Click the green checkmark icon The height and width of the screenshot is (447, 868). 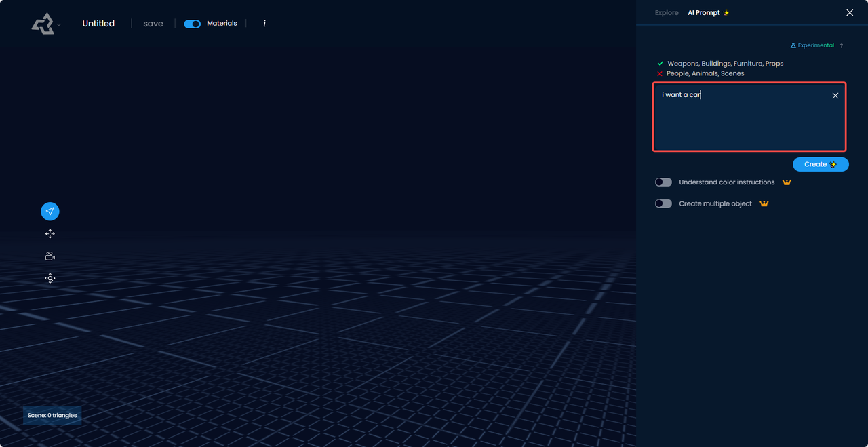660,64
